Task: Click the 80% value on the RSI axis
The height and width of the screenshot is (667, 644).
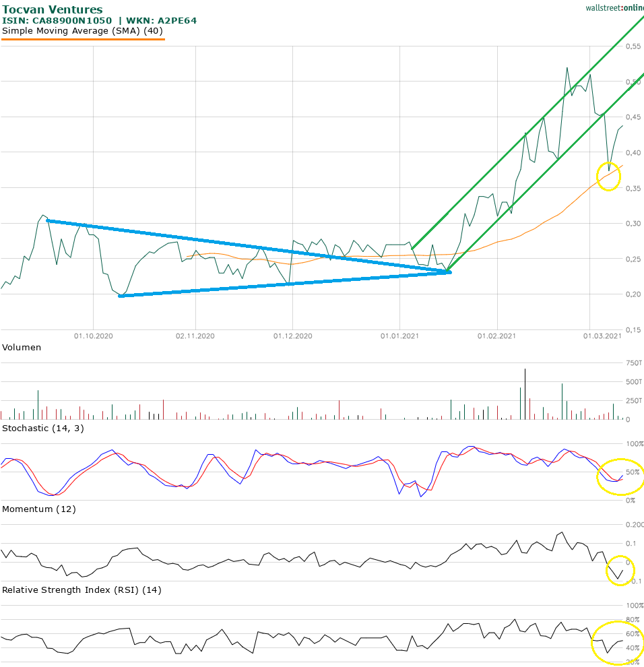Action: point(633,620)
